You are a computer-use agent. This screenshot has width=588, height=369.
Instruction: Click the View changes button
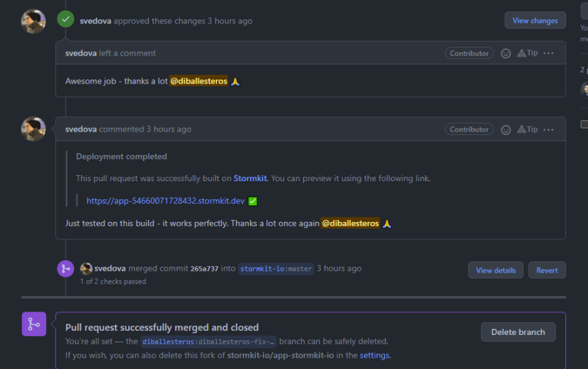click(x=535, y=21)
